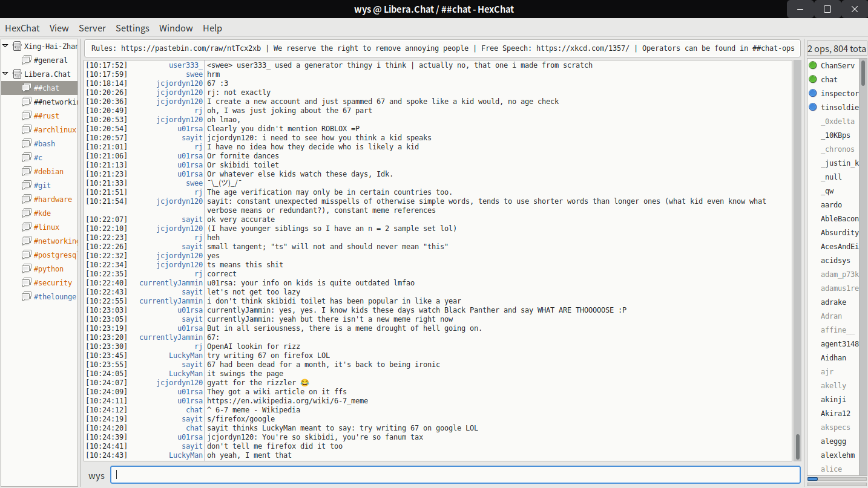Select user akinji in the user list
This screenshot has height=488, width=868.
click(x=833, y=399)
